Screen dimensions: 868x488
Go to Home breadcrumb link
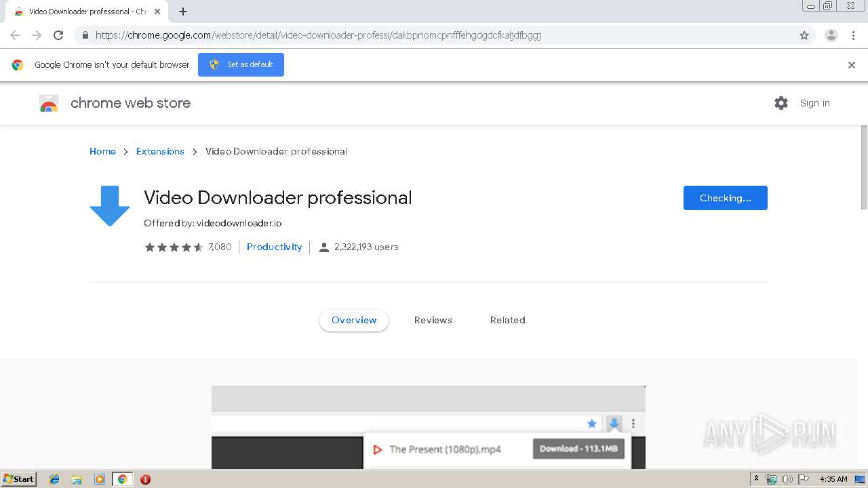tap(102, 151)
